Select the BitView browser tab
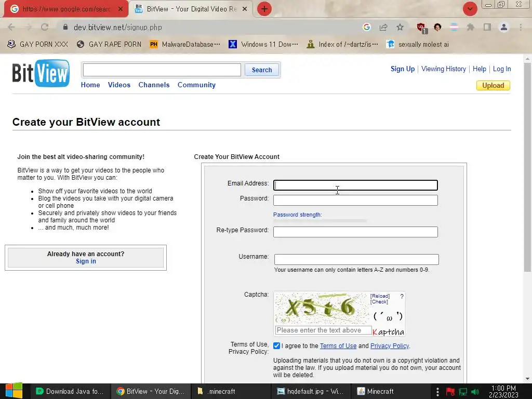Viewport: 532px width, 399px height. click(191, 9)
